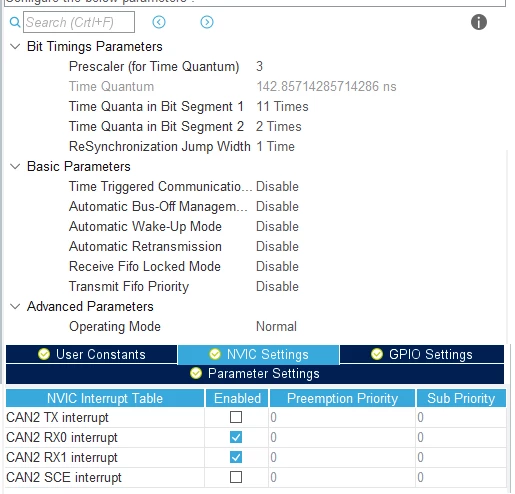Select Prescaler (for Time Quantum) label

[154, 66]
